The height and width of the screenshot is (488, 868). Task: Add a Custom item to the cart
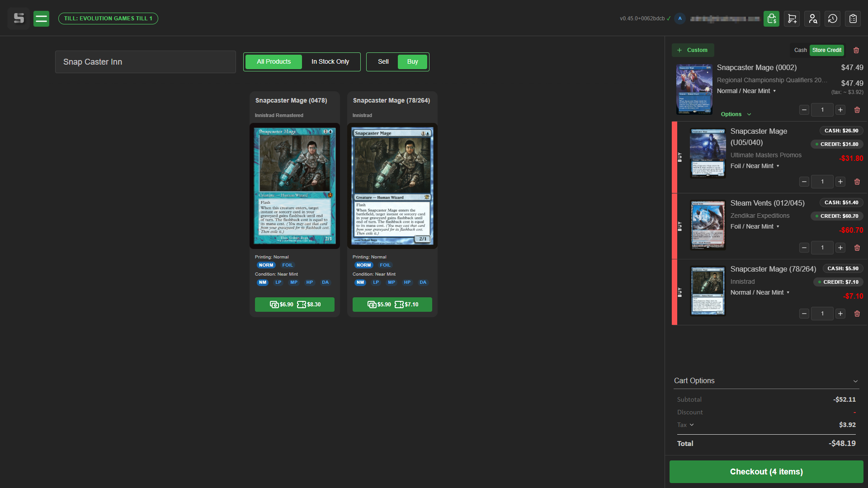tap(693, 50)
